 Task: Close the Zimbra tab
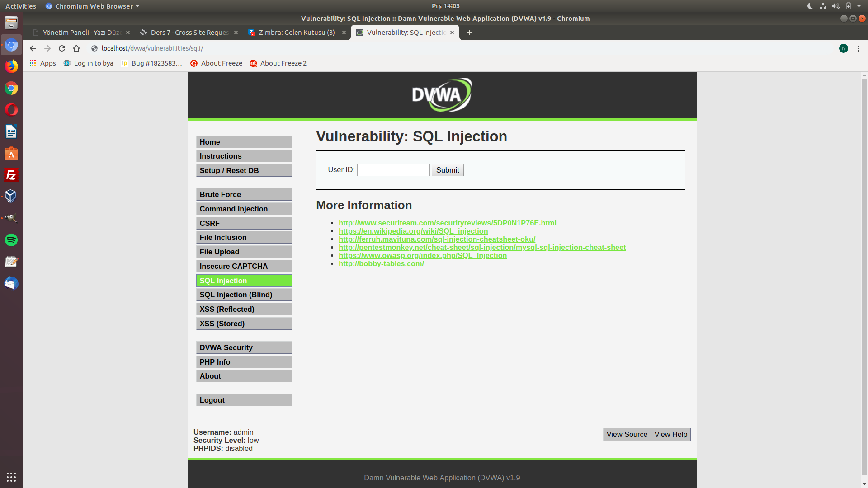click(x=344, y=33)
